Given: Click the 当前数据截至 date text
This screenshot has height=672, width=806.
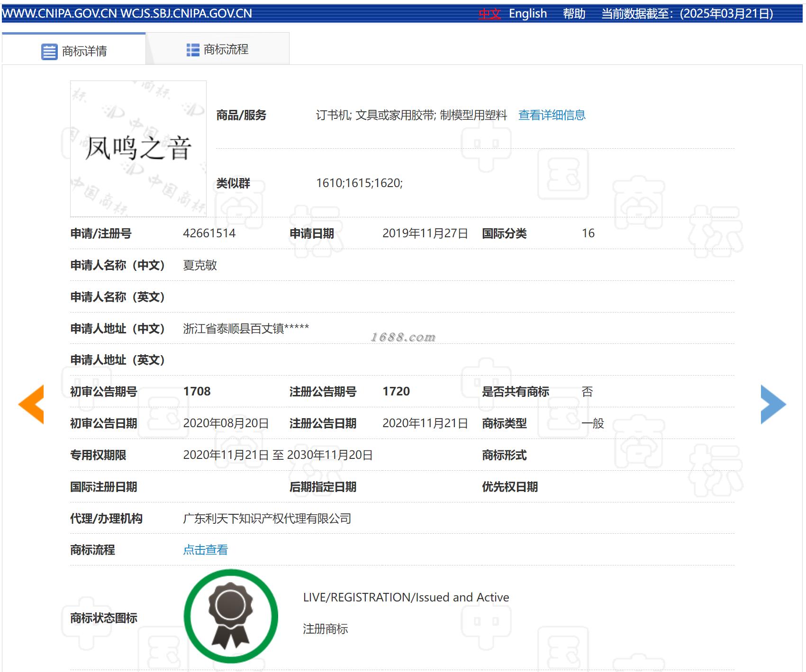Looking at the screenshot, I should coord(688,14).
